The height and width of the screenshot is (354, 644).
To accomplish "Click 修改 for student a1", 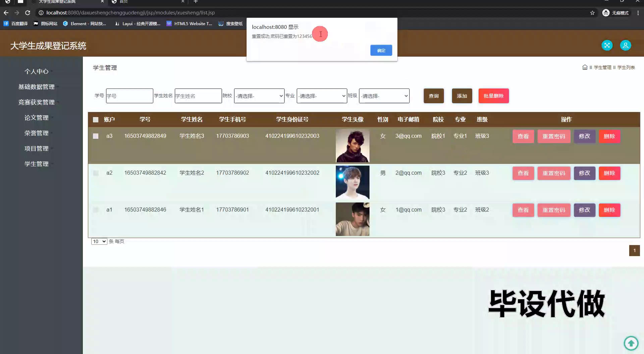I will [584, 210].
